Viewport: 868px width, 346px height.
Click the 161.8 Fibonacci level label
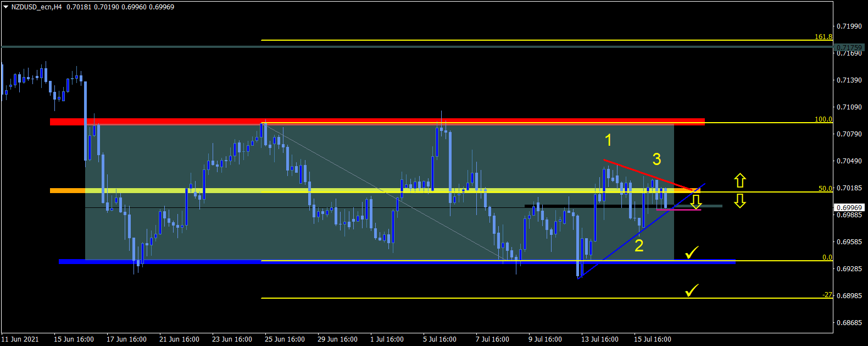pos(823,37)
